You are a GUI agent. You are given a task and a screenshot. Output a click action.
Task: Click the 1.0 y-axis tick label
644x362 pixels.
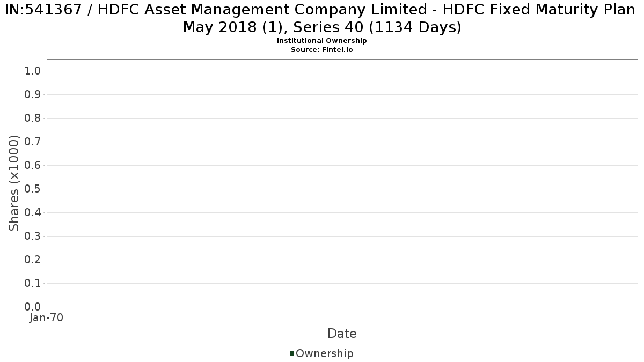point(33,71)
